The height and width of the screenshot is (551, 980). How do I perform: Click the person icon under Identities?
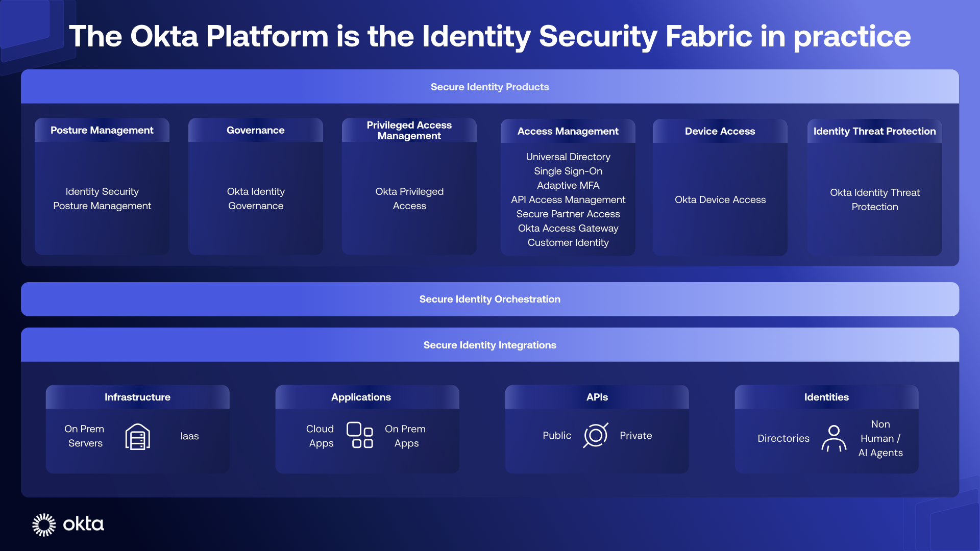click(x=834, y=438)
